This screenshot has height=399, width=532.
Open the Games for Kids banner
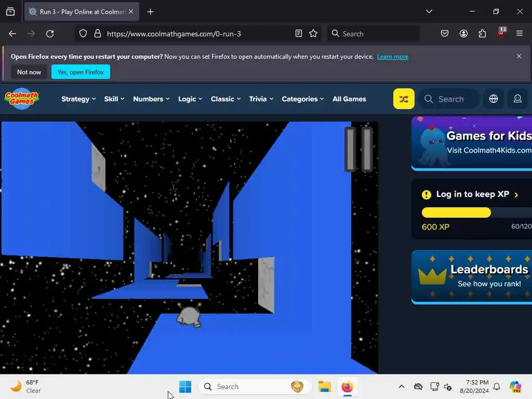click(472, 143)
